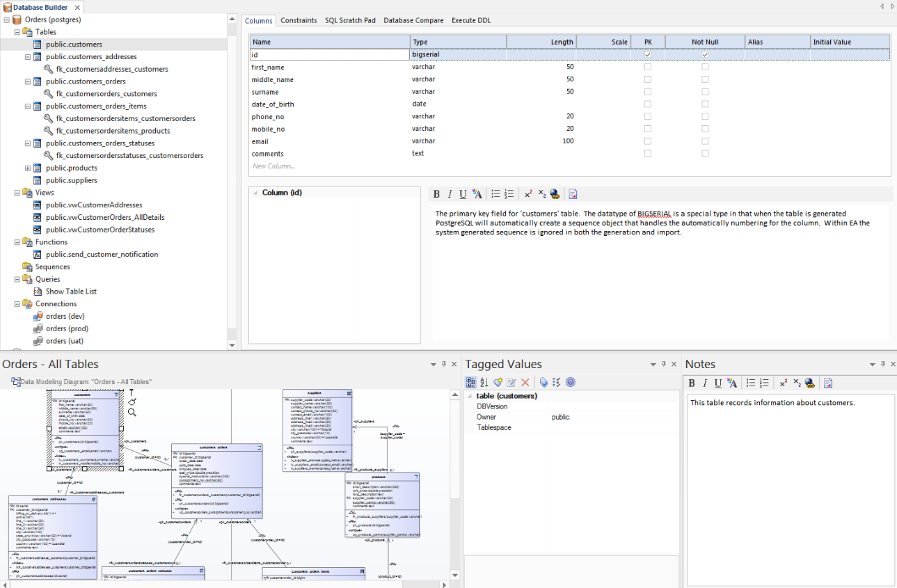Collapse the Connections folder
Viewport: 897px width, 588px height.
[17, 304]
